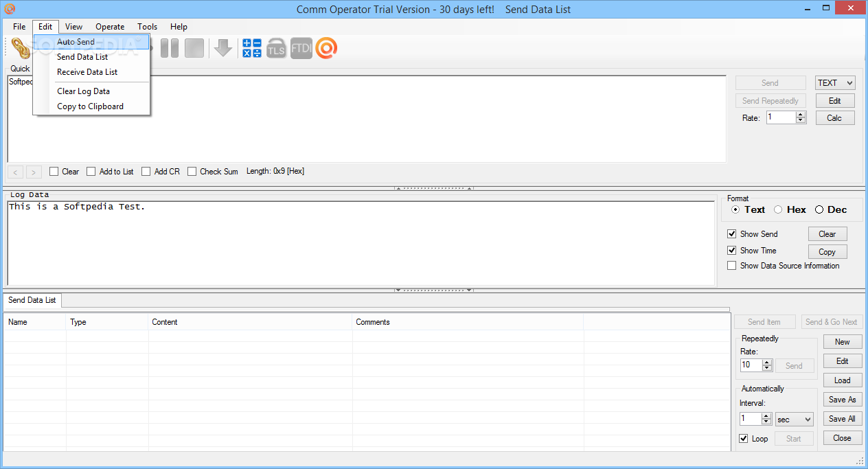Click the Edit button below New

coord(843,361)
